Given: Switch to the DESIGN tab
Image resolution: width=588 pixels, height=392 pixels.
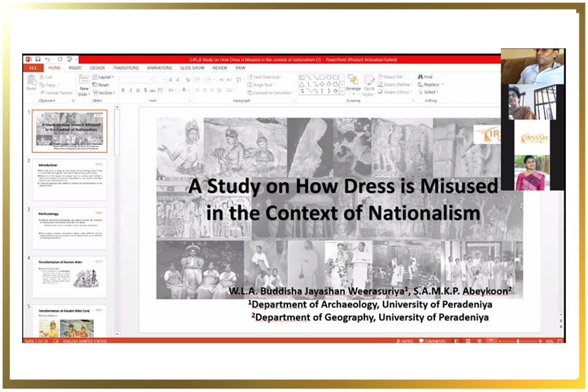Looking at the screenshot, I should click(97, 68).
